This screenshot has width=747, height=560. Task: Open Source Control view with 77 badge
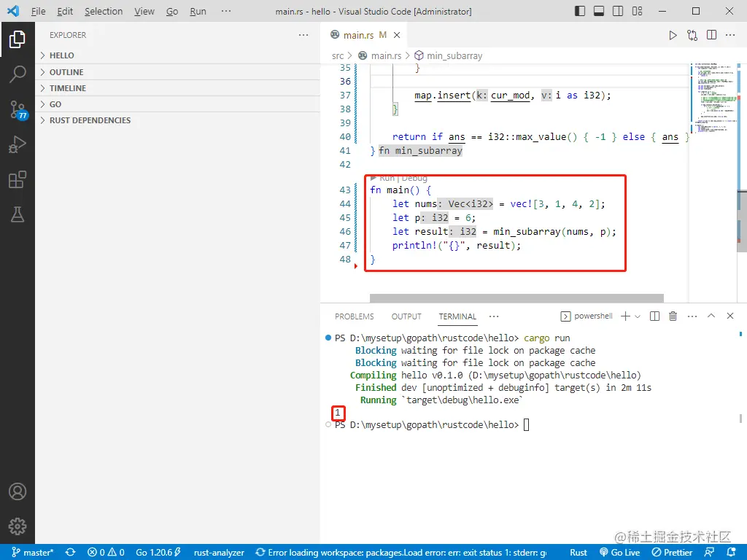18,109
